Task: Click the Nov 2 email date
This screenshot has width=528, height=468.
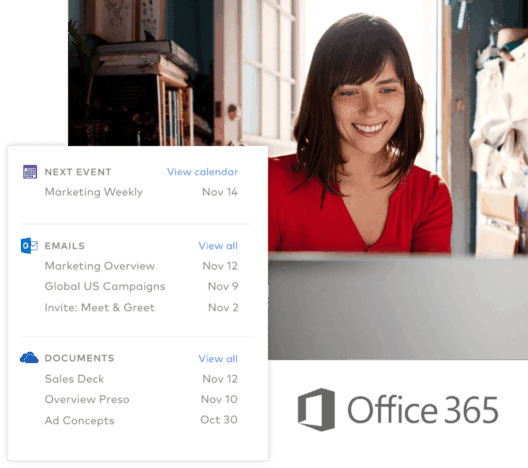Action: pos(223,307)
